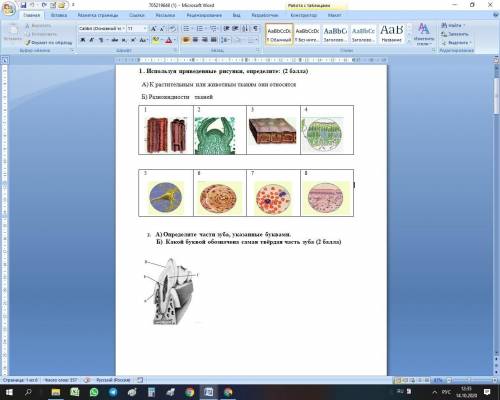Select the text highlight color tool
Image resolution: width=500 pixels, height=400 pixels.
coord(155,40)
